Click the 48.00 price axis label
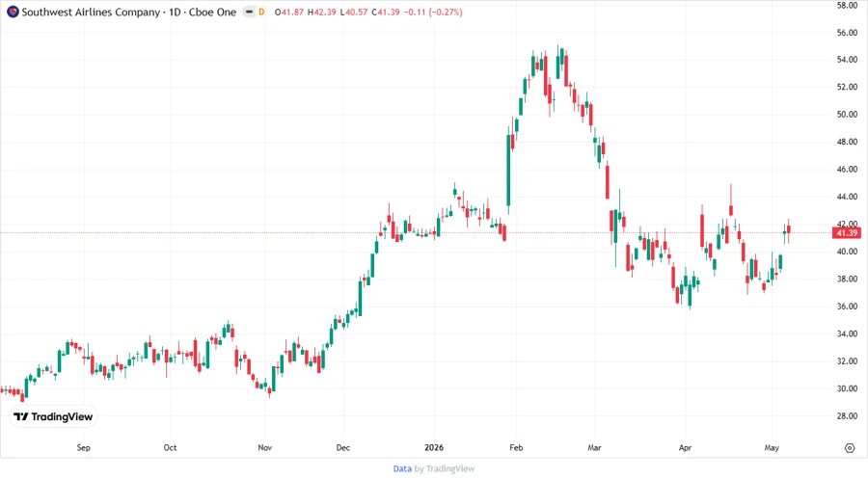The width and height of the screenshot is (868, 480). 847,142
